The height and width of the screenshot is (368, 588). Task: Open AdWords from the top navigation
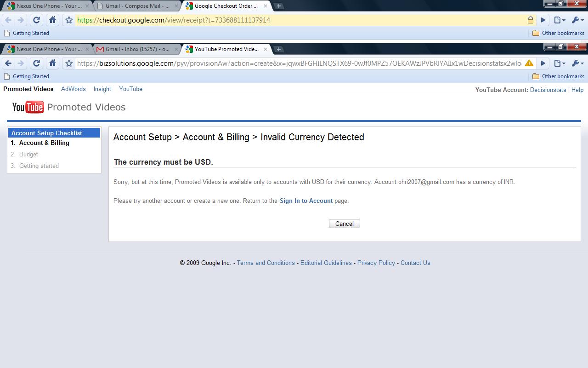[73, 89]
